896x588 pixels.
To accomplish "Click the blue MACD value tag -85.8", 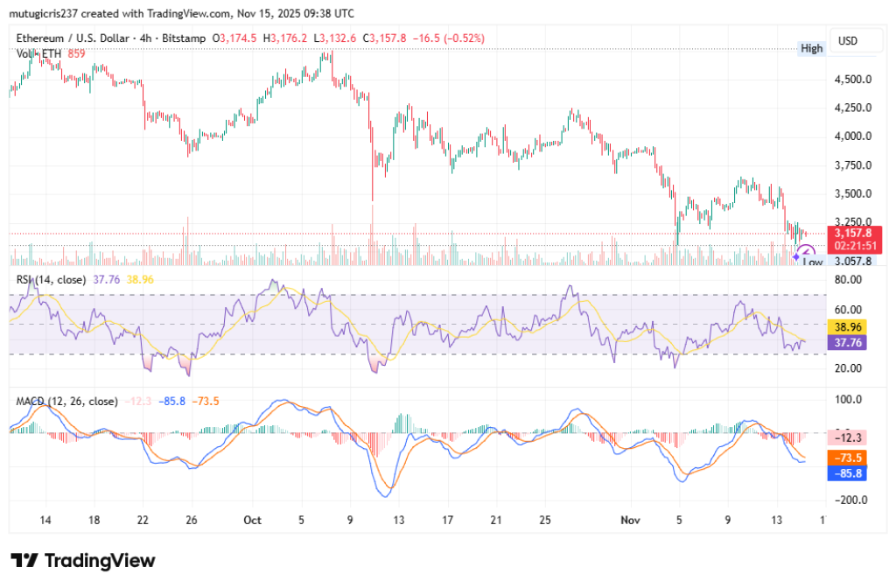I will [847, 473].
